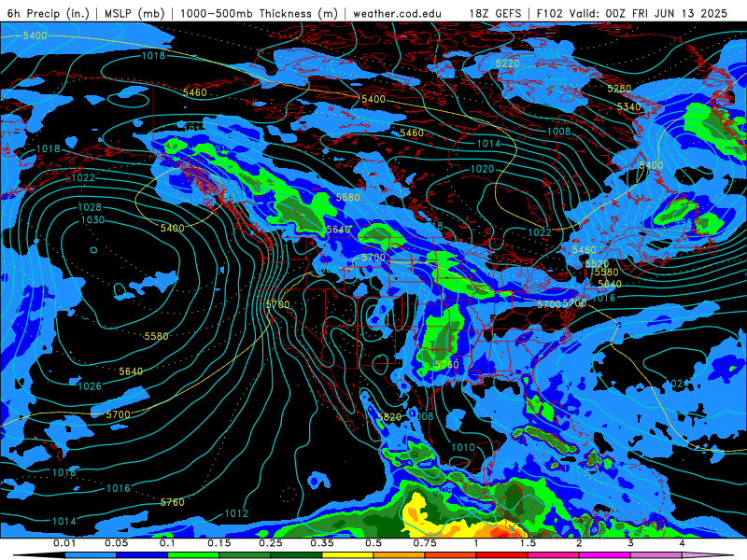Click the 5340 thickness contour label
Screen dimensions: 747x560
[628, 106]
